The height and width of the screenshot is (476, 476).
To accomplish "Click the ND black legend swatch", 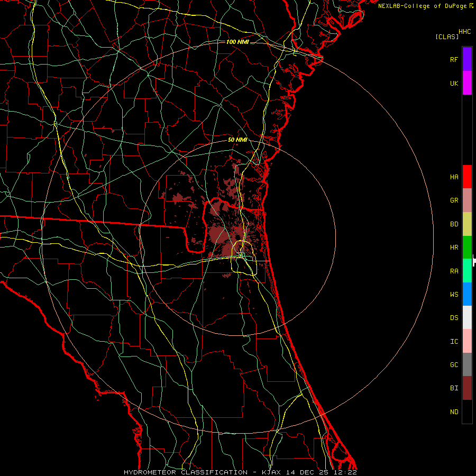I will coord(467,411).
